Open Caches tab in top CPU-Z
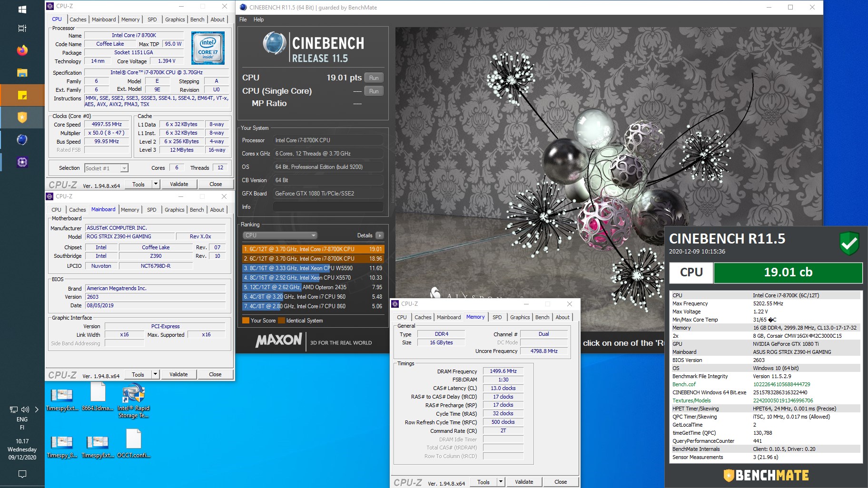The image size is (868, 488). click(x=78, y=20)
